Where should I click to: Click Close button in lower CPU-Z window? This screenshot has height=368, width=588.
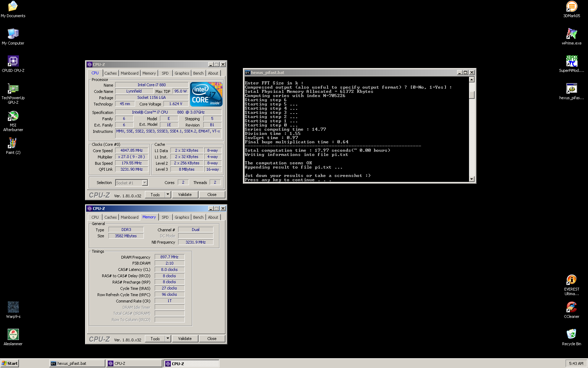(x=212, y=339)
